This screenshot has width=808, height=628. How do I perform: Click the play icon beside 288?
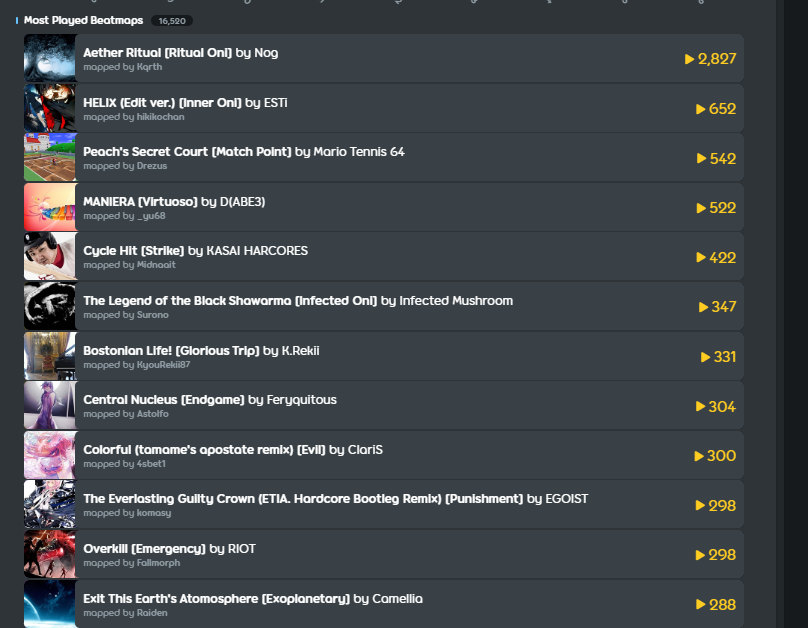(700, 604)
